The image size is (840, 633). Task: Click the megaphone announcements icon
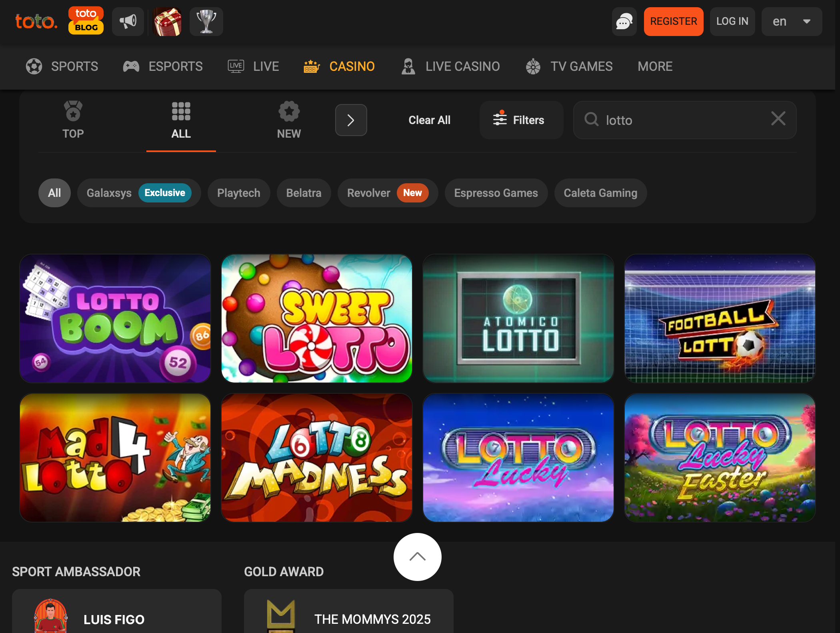tap(128, 22)
